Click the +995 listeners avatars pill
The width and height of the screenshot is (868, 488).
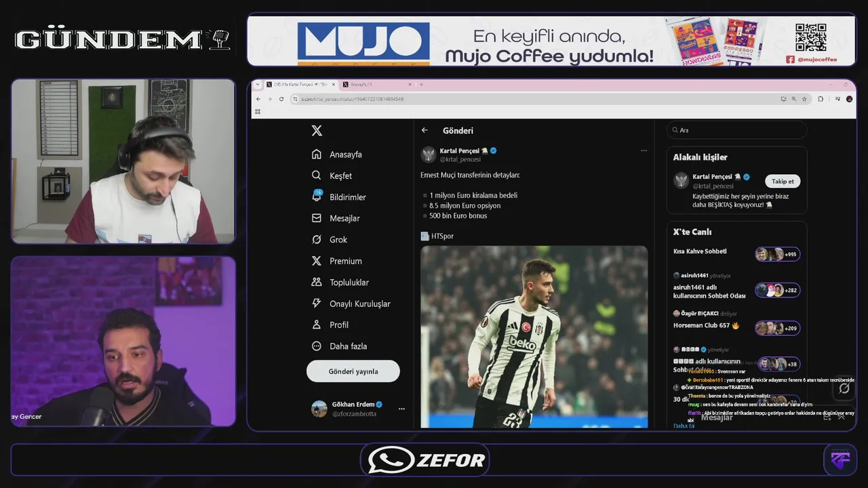pyautogui.click(x=778, y=254)
